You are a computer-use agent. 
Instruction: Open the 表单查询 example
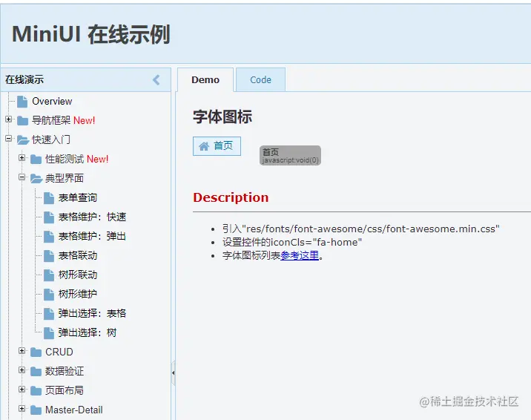point(78,198)
